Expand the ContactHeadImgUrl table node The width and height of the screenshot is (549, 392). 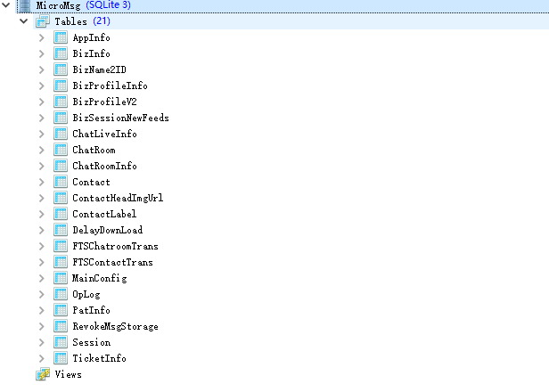(x=42, y=198)
